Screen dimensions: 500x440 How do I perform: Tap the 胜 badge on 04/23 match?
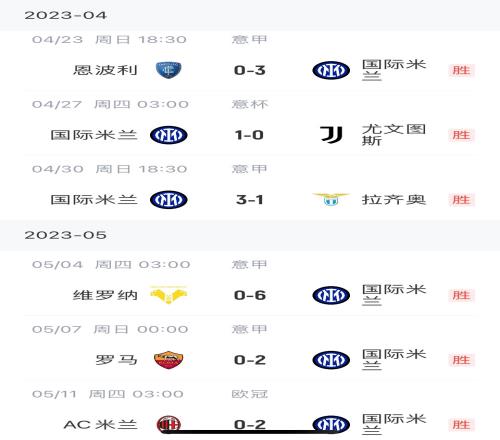point(461,70)
